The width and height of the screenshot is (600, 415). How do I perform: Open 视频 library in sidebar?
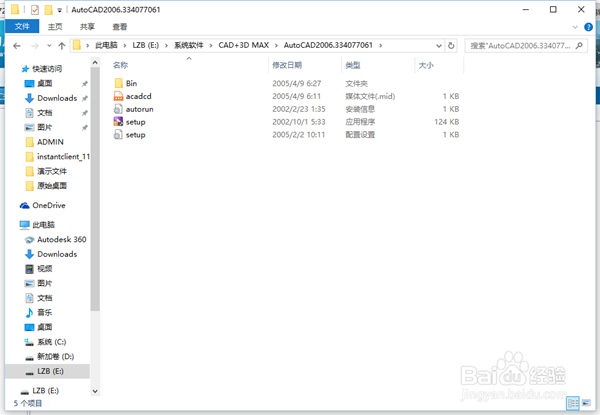[44, 269]
